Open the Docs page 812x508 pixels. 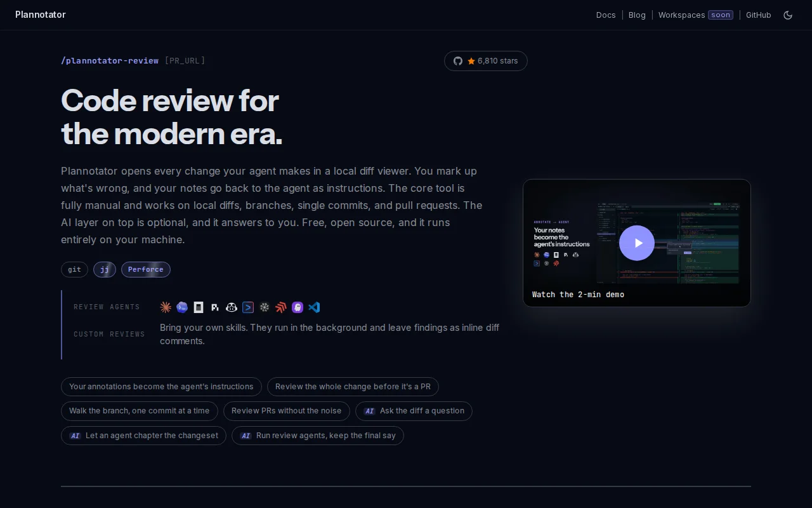coord(606,15)
